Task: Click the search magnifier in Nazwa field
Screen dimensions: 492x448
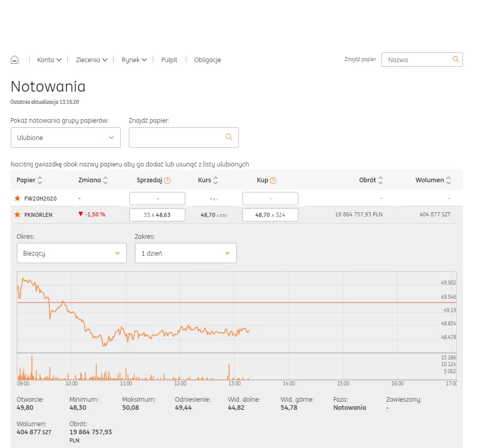Action: [x=456, y=59]
